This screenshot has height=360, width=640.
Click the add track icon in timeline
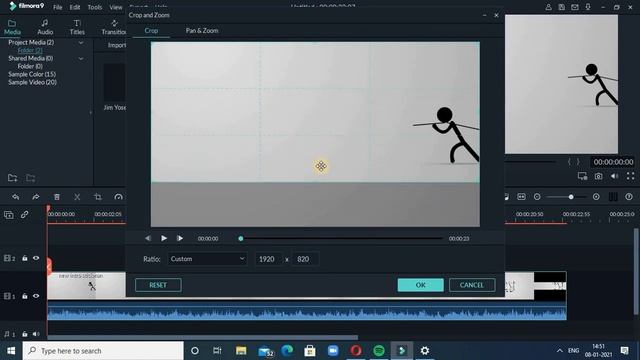(9, 215)
